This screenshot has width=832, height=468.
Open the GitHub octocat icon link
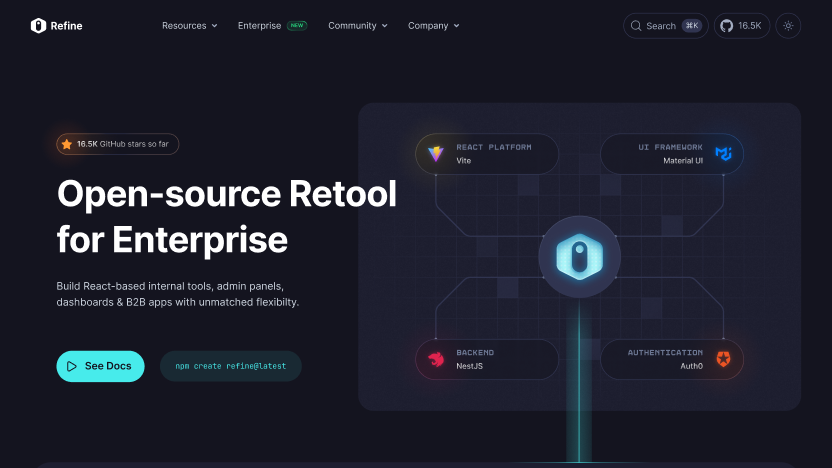(726, 25)
